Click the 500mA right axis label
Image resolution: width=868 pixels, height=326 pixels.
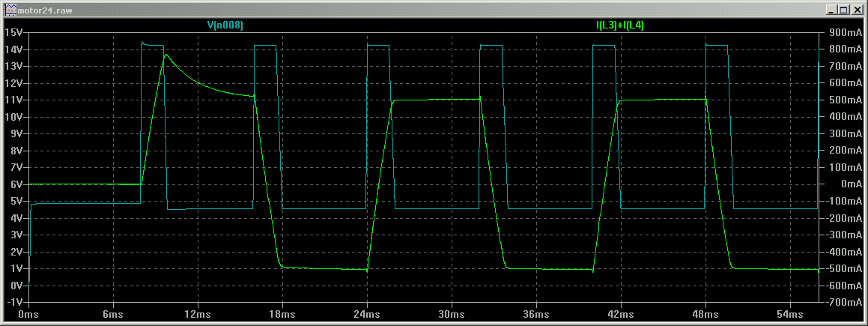click(845, 100)
